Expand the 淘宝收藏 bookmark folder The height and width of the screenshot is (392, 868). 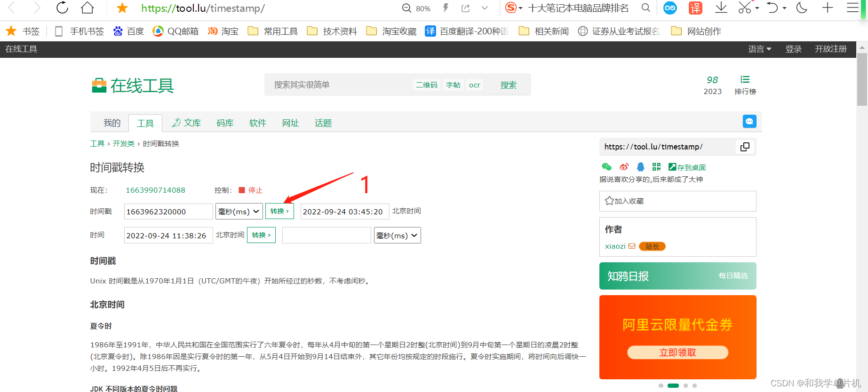click(x=391, y=31)
